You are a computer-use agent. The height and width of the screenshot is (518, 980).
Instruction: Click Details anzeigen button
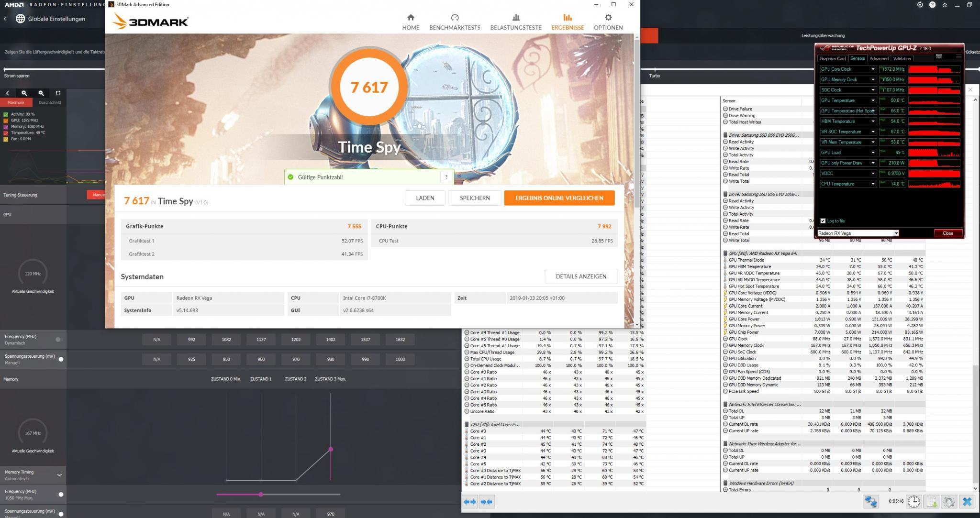(x=581, y=276)
